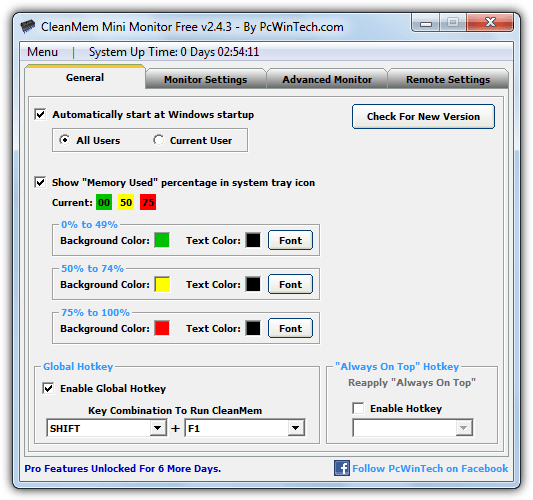This screenshot has width=533, height=500.
Task: Click the green 00 tray preview
Action: coord(104,202)
